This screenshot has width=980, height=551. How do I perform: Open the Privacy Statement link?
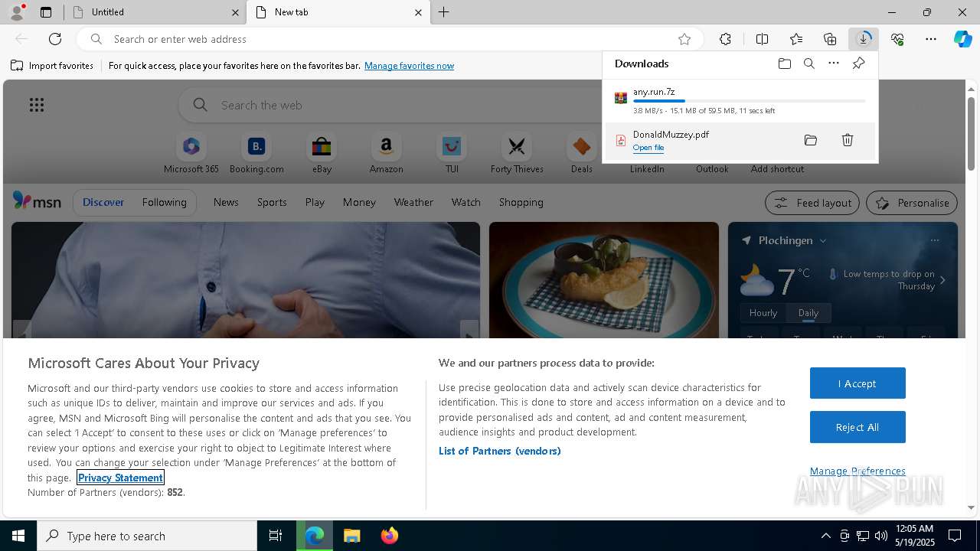120,478
